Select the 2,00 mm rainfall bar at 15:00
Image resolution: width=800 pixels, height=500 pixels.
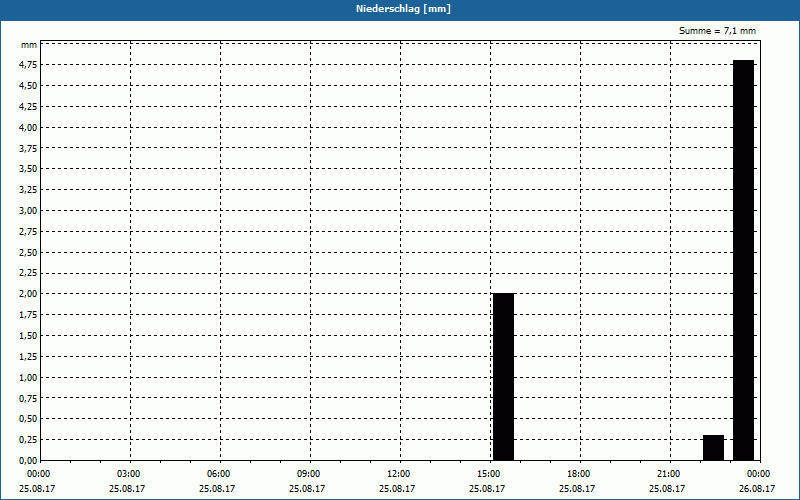[x=504, y=377]
